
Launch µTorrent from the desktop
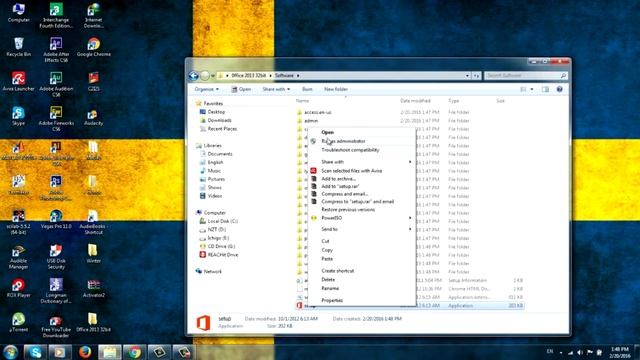point(18,322)
